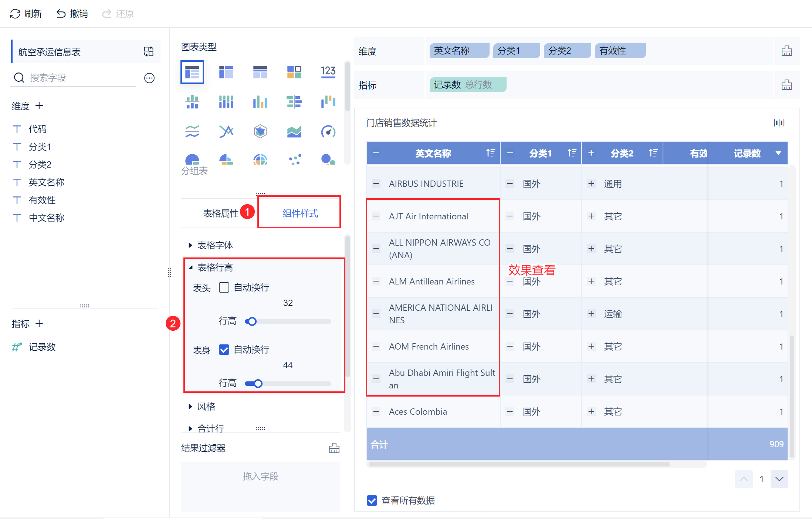Select the radar chart type
The height and width of the screenshot is (519, 812).
260,131
